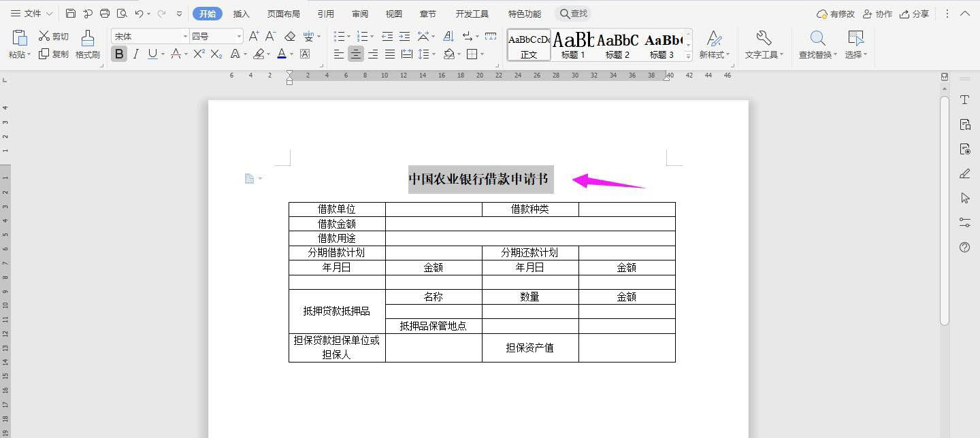
Task: Open the pen tool in right sidebar
Action: pyautogui.click(x=964, y=173)
